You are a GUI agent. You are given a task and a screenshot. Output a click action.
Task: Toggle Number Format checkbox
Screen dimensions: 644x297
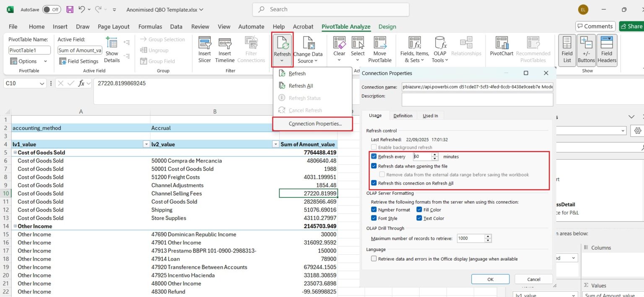point(374,210)
